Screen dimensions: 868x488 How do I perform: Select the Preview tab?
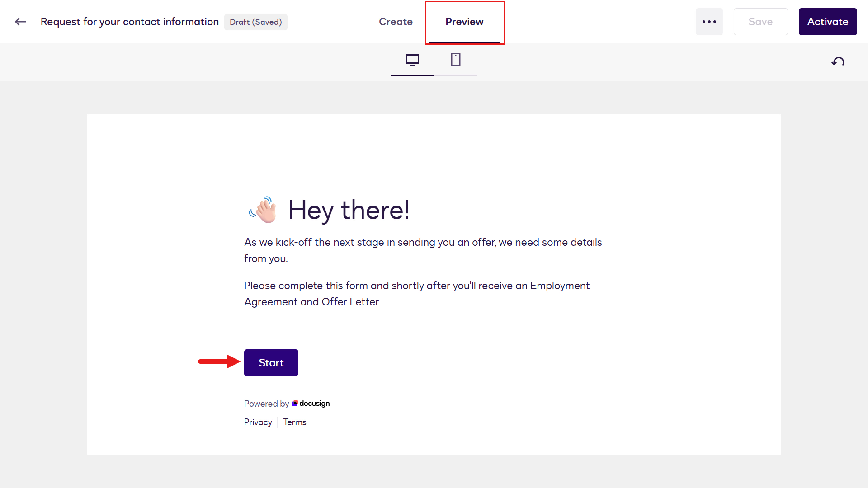pos(465,22)
